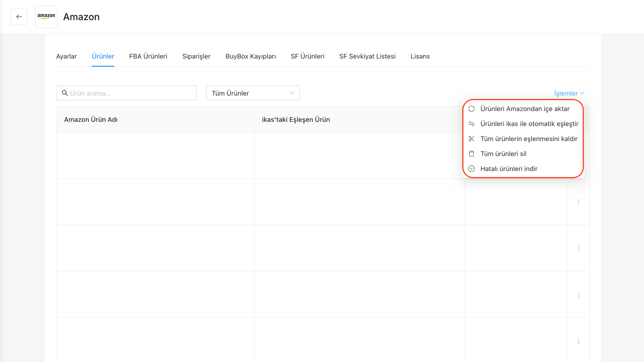This screenshot has width=644, height=362.
Task: Expand the Tüm Ürünler filter dropdown
Action: click(x=253, y=93)
